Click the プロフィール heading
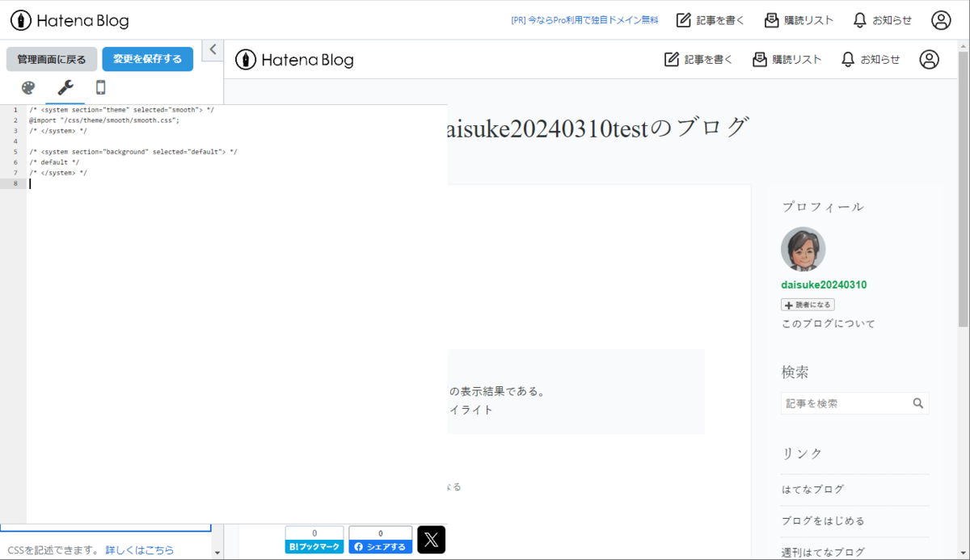The width and height of the screenshot is (970, 560). click(x=823, y=207)
